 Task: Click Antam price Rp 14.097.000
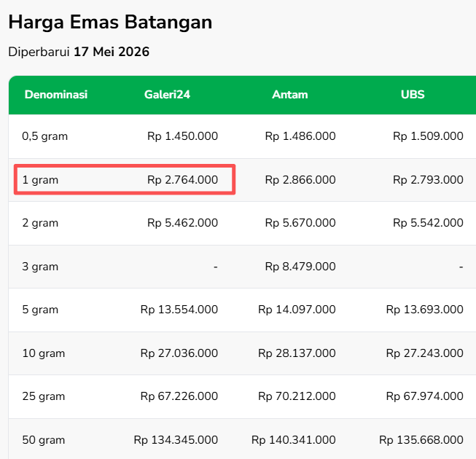point(297,310)
